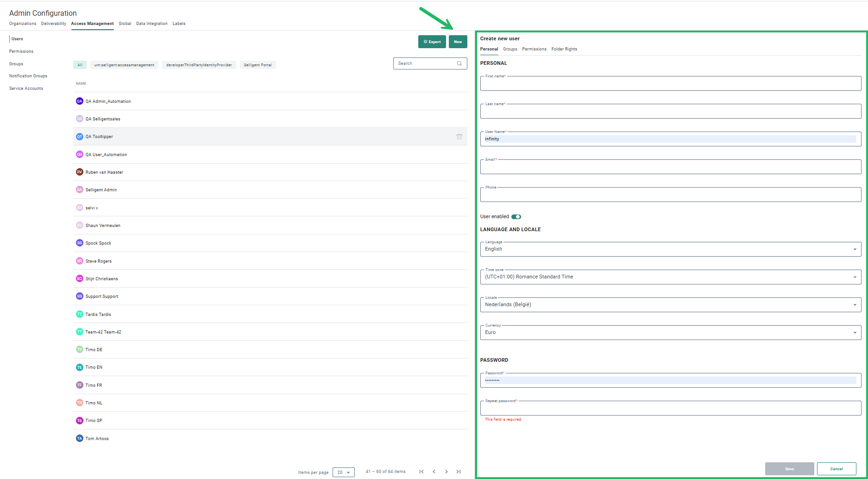The width and height of the screenshot is (868, 479).
Task: Click the search magnifier icon
Action: [459, 63]
